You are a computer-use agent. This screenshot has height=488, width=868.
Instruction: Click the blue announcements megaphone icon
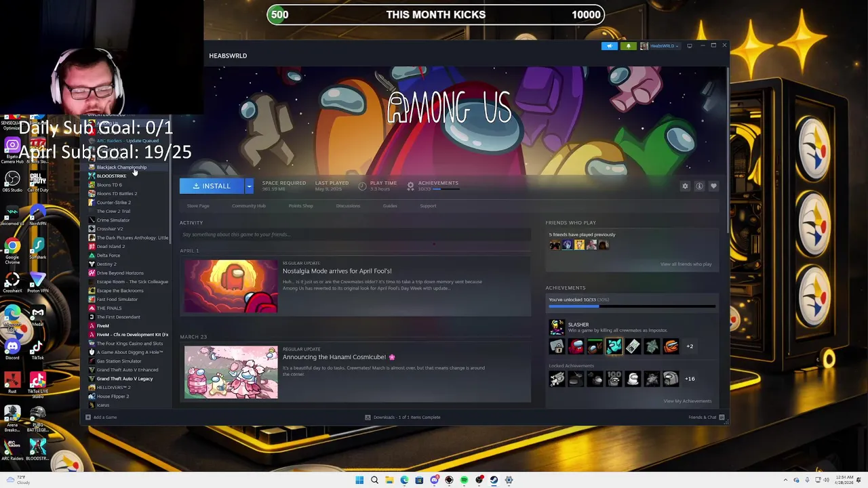click(x=610, y=46)
